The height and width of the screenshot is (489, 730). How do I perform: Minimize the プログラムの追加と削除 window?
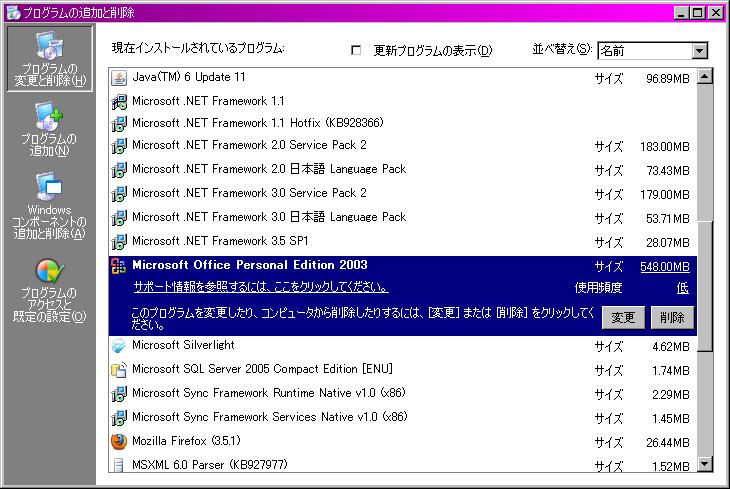click(681, 13)
